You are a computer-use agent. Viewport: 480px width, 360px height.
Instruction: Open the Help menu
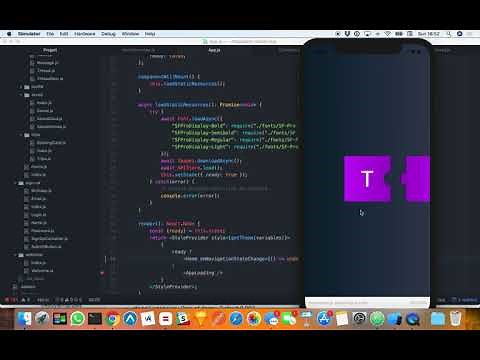pyautogui.click(x=150, y=34)
